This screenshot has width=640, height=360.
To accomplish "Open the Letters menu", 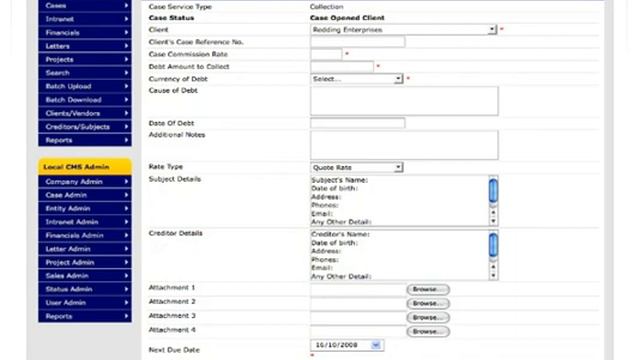I will (x=85, y=46).
